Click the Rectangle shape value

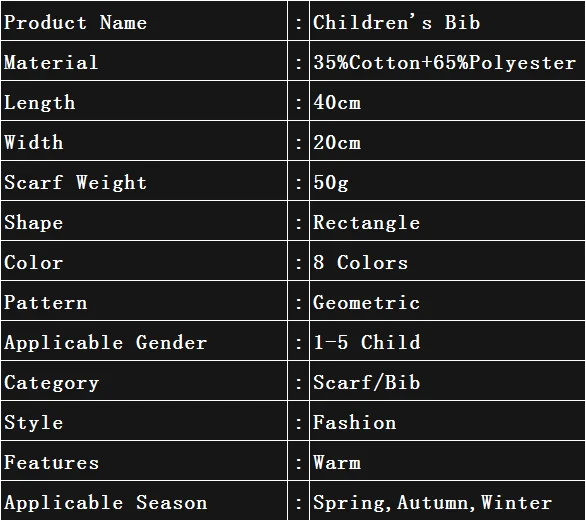[366, 223]
